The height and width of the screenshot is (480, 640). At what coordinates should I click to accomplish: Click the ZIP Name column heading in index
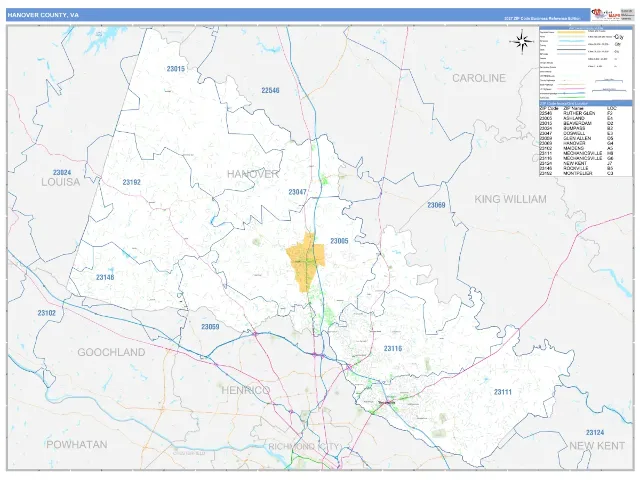pos(573,109)
